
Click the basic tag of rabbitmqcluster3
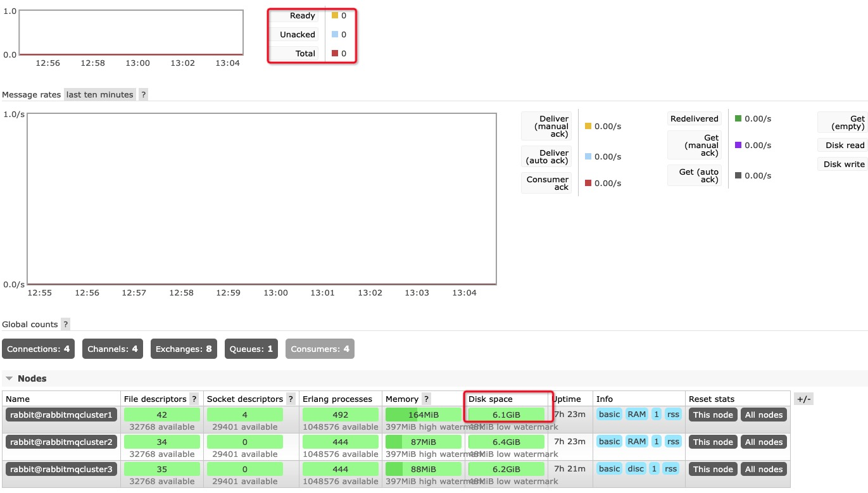[x=609, y=469]
